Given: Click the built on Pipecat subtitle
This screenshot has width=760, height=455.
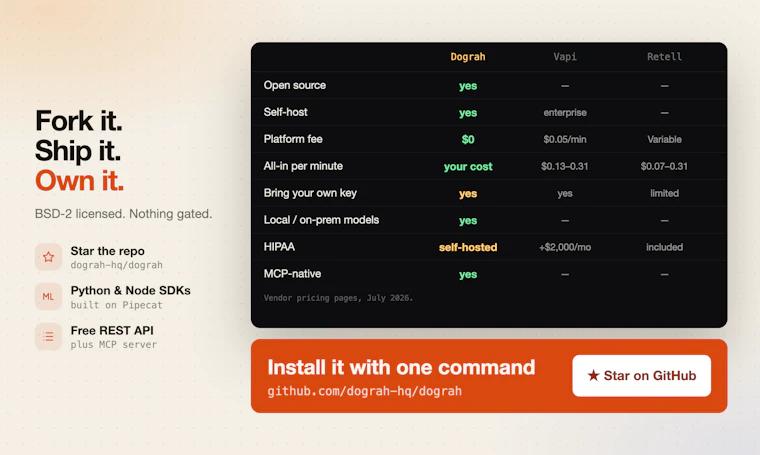Looking at the screenshot, I should coord(116,305).
